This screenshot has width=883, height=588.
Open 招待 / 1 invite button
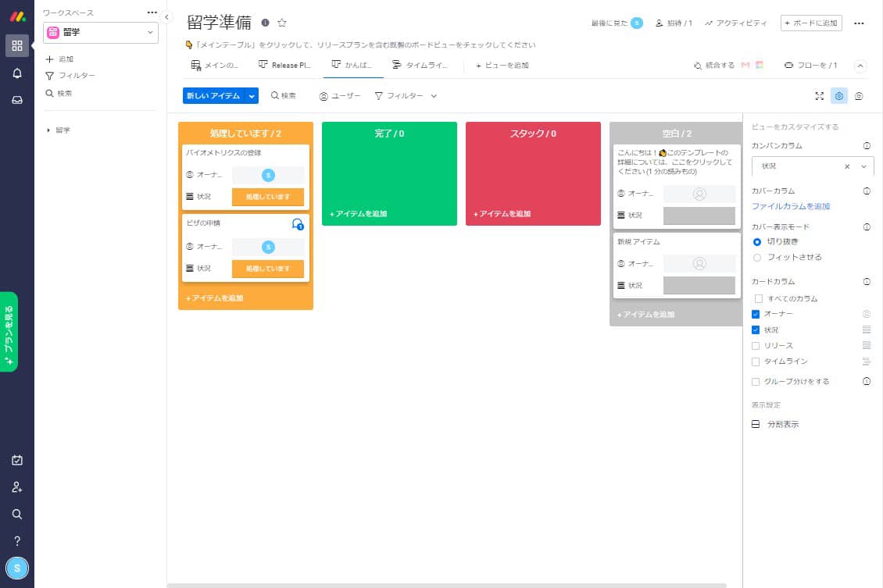tap(674, 23)
